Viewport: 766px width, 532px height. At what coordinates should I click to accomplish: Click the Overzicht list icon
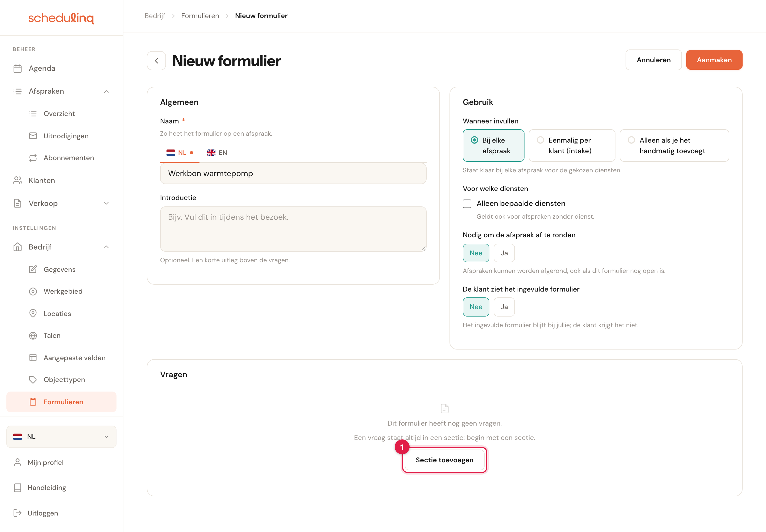click(x=33, y=114)
